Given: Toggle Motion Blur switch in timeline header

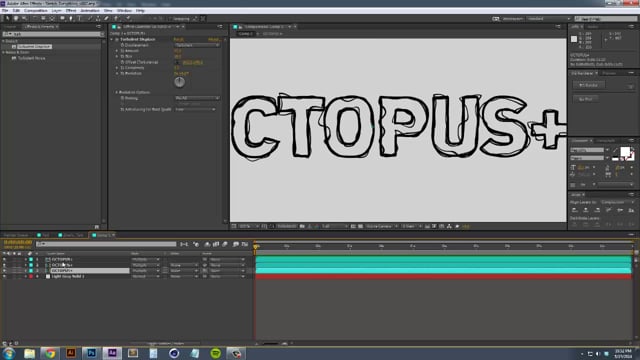Looking at the screenshot, I should [x=225, y=244].
